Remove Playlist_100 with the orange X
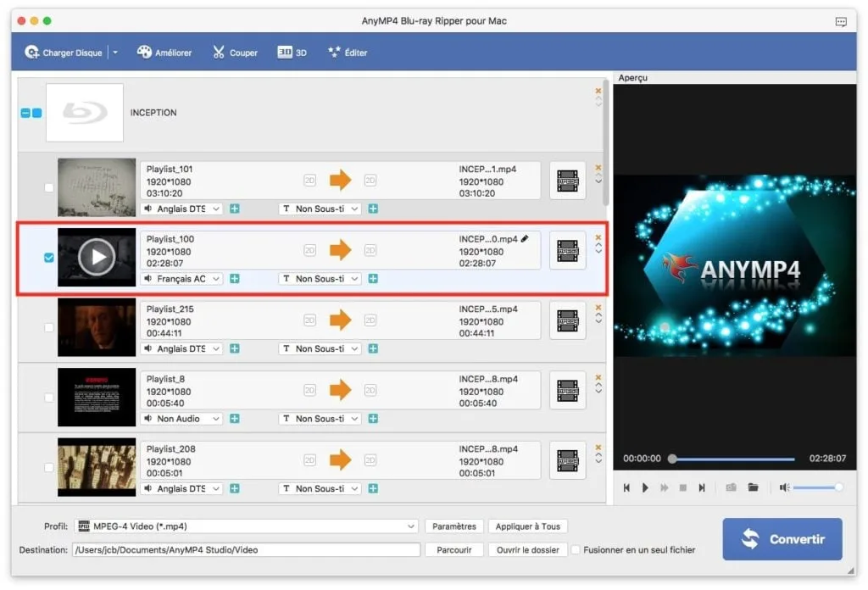 click(598, 237)
